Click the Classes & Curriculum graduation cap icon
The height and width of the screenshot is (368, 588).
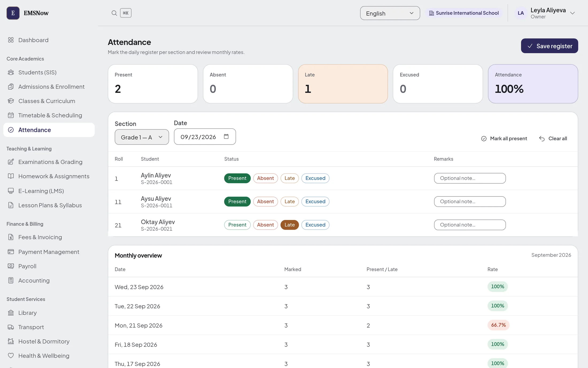(x=11, y=101)
